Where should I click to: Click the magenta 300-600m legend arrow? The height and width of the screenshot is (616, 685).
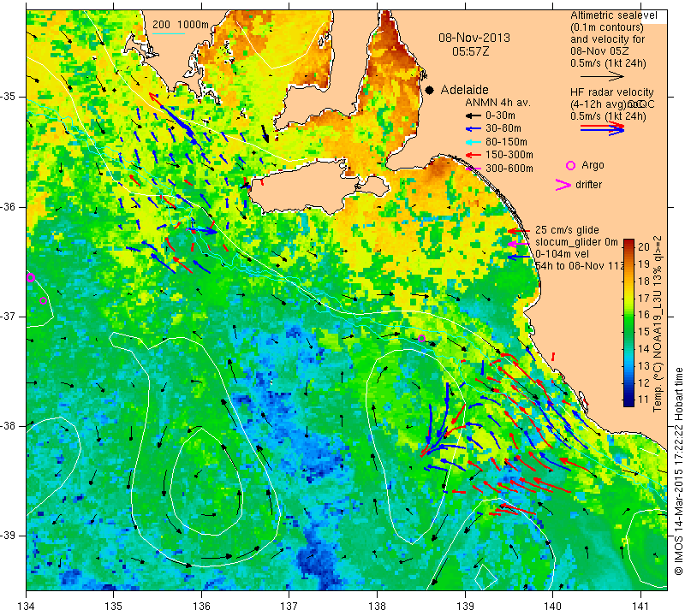(473, 169)
